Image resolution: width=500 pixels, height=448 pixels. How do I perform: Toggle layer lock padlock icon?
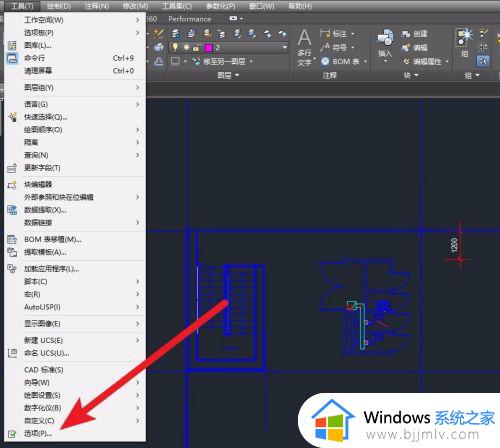(x=196, y=48)
